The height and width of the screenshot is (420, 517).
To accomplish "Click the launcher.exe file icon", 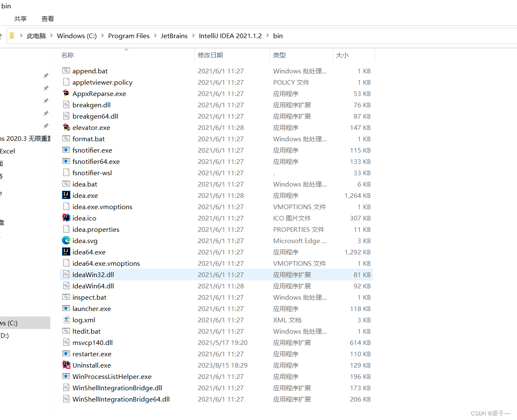I will [66, 309].
